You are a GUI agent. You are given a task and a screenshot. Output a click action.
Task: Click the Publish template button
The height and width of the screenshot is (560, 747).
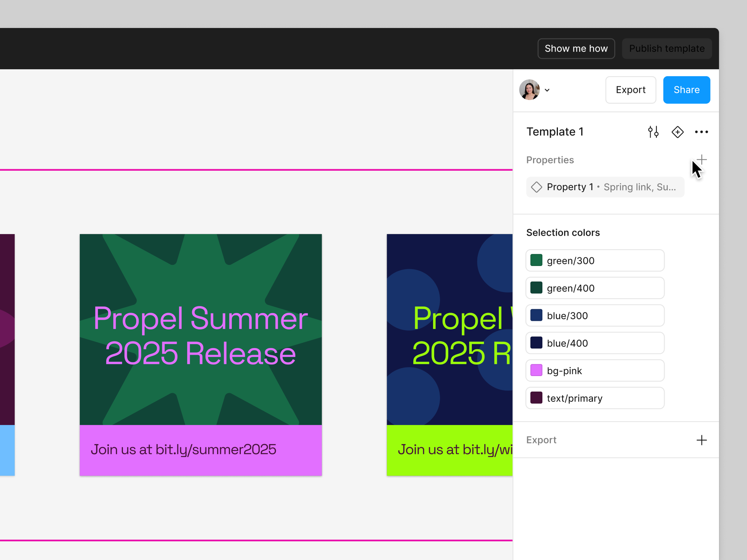666,49
